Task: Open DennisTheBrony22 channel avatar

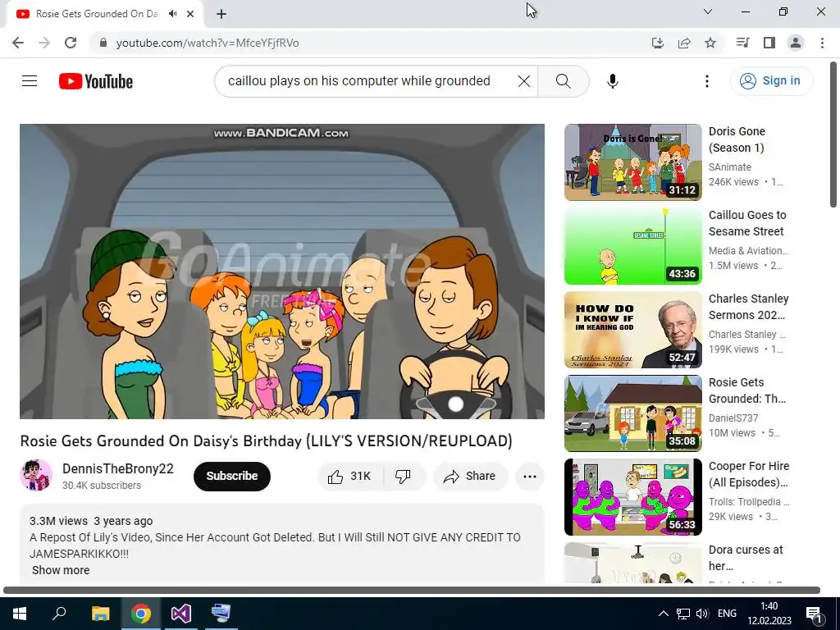Action: 36,475
